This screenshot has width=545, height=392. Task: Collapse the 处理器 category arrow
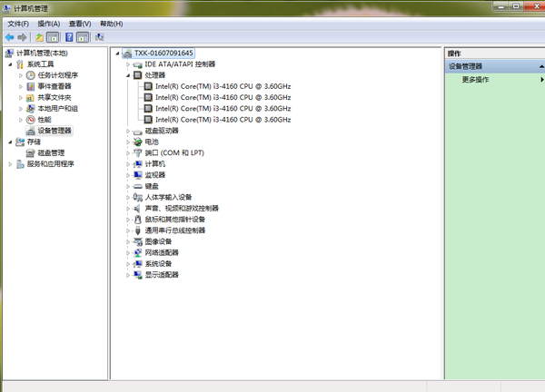click(x=128, y=75)
